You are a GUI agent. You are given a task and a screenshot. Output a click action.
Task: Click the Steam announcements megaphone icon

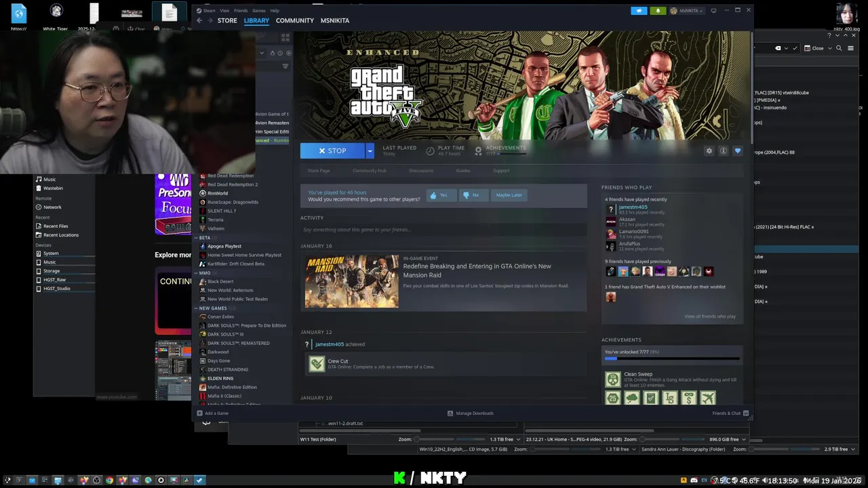coord(639,11)
